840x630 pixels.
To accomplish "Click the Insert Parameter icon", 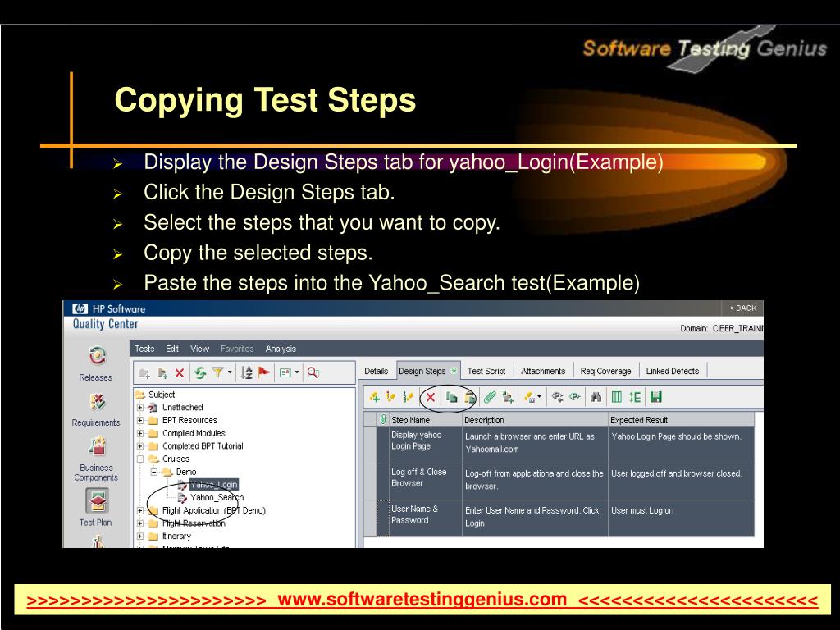I will point(557,397).
